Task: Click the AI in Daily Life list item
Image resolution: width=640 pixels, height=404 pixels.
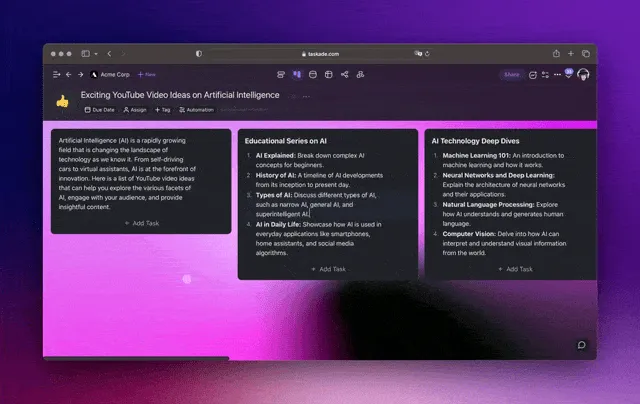Action: pos(318,239)
